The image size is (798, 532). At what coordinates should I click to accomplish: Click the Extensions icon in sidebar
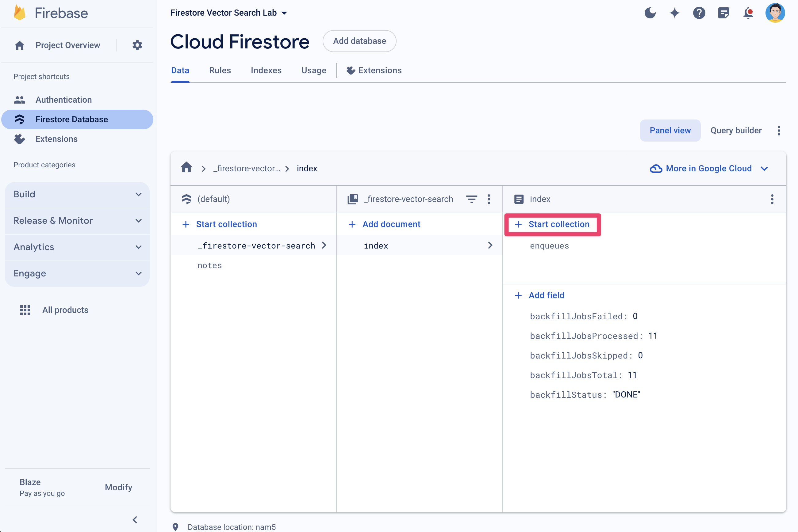19,138
